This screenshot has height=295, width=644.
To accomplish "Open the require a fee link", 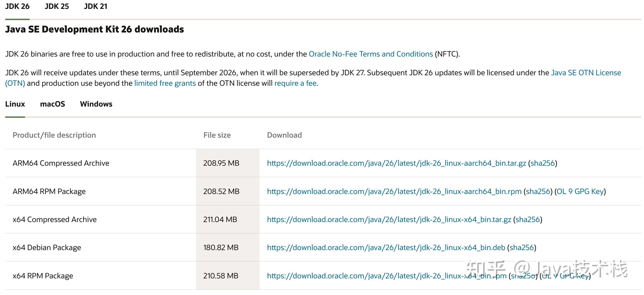I will coord(296,83).
